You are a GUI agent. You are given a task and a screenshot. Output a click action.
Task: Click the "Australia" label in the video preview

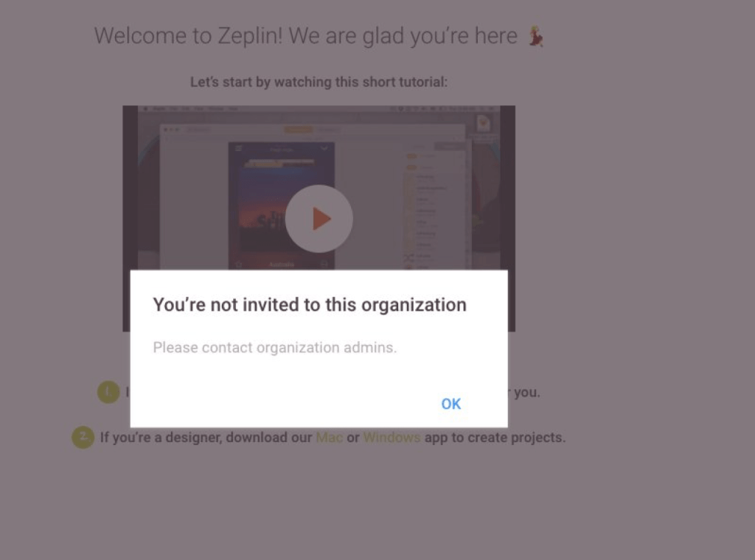point(281,265)
